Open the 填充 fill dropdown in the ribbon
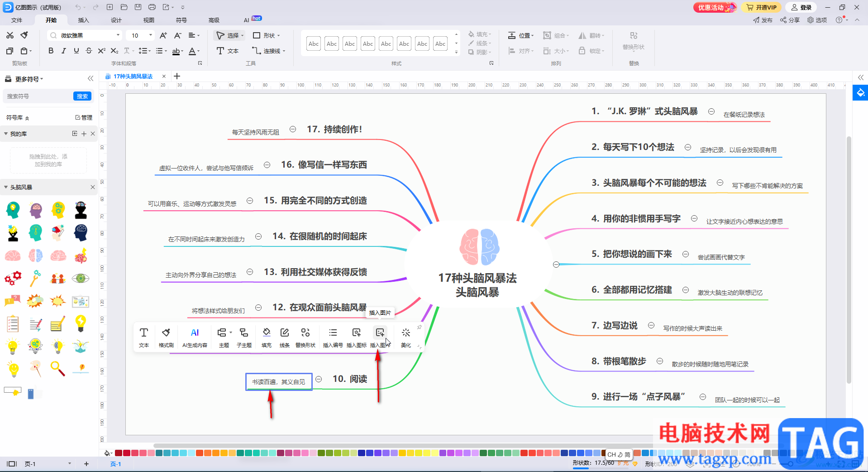868x472 pixels. coord(480,34)
